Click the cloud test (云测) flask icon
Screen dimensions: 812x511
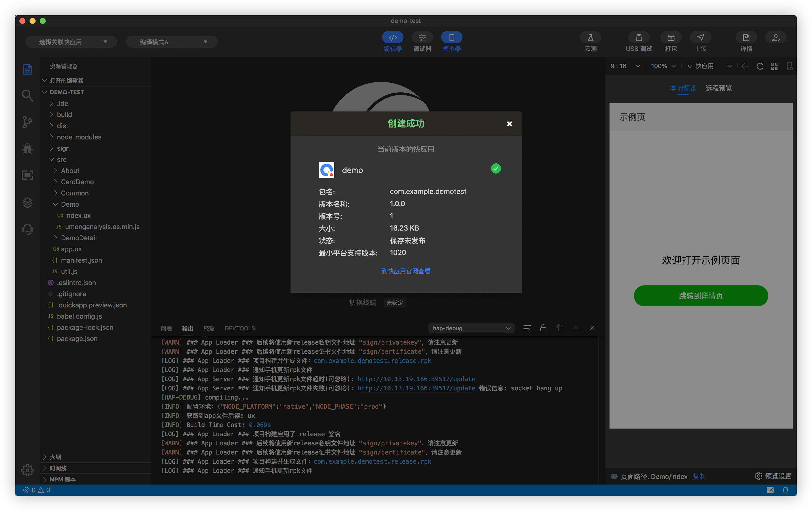tap(590, 38)
